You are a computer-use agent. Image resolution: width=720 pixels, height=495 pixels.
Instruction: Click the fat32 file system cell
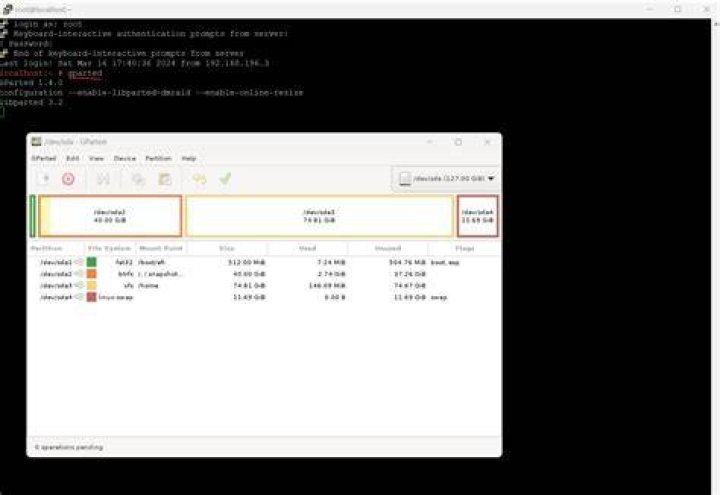click(x=124, y=262)
